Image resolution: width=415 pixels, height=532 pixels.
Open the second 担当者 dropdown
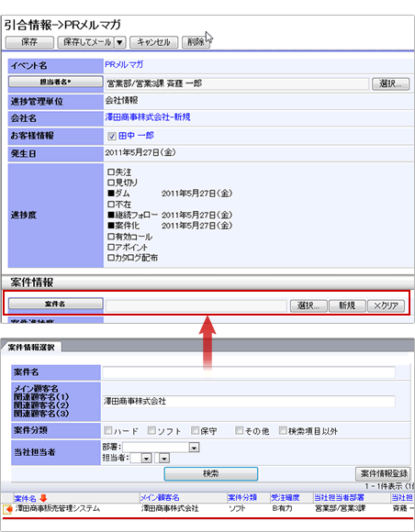(164, 459)
